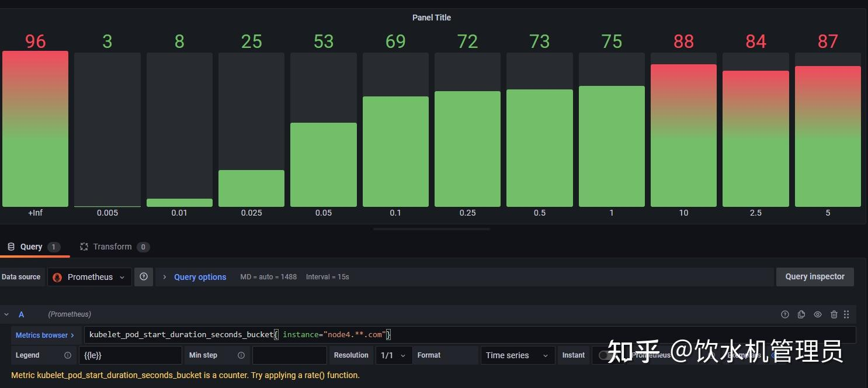Click the value 88 above bar 10
868x388 pixels.
click(x=683, y=41)
